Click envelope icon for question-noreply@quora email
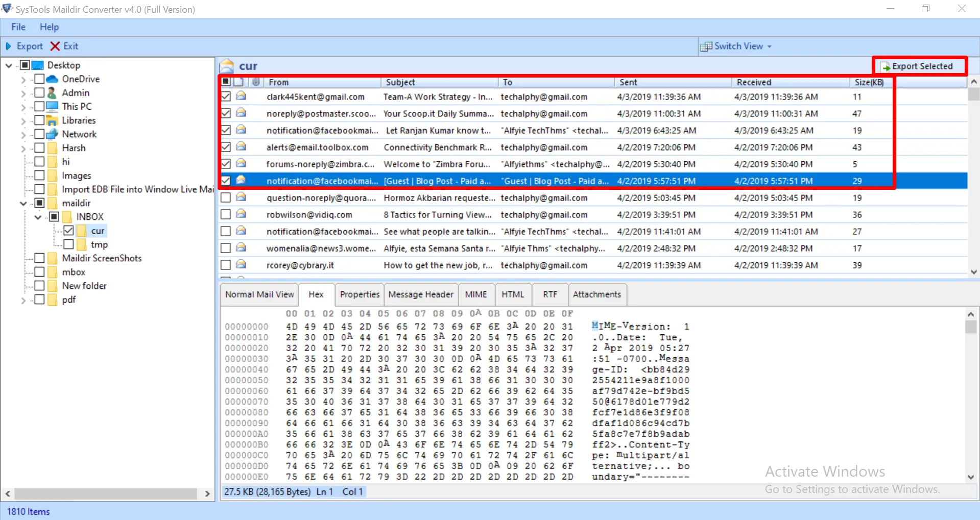This screenshot has width=980, height=520. point(241,197)
